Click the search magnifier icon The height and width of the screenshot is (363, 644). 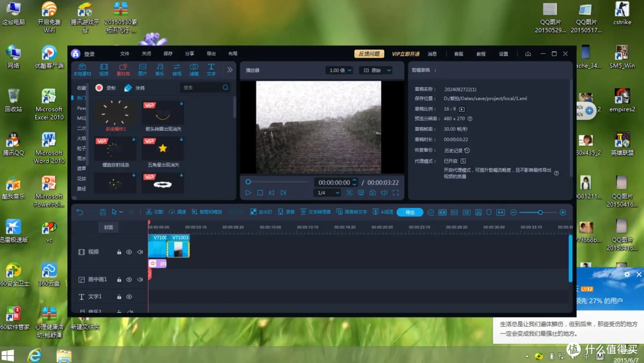point(225,88)
